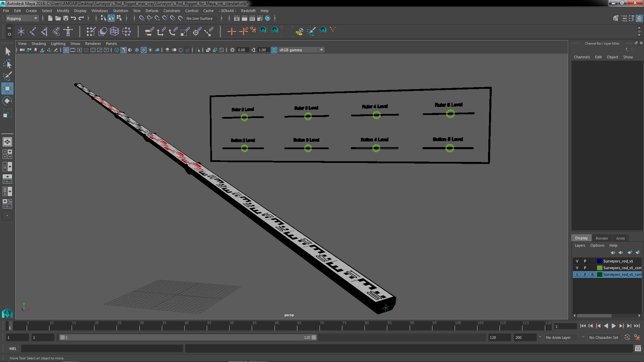This screenshot has height=362, width=644.
Task: Select the Move tool in the toolbox
Action: 7,88
